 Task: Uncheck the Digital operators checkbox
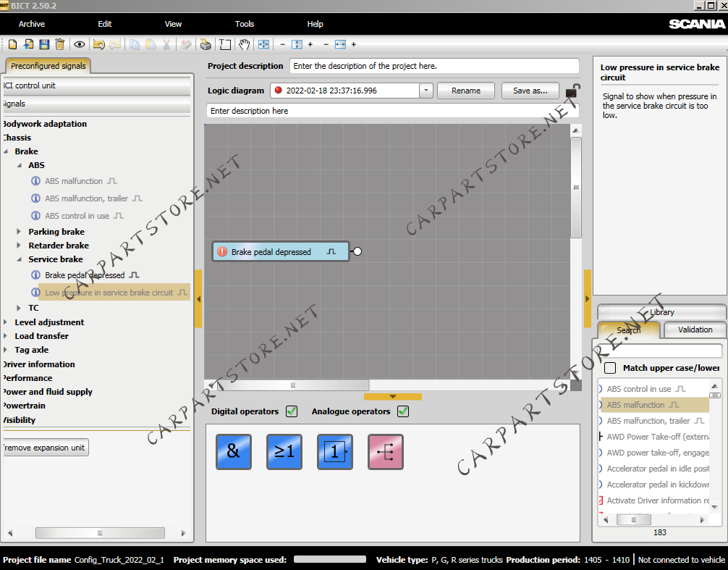[292, 411]
